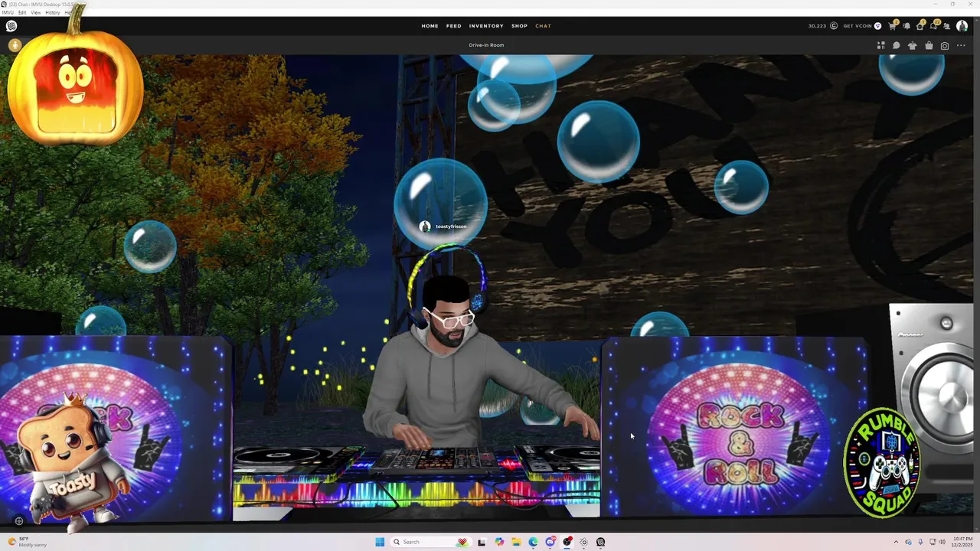Open the profile avatar menu
Viewport: 980px width, 551px height.
point(962,26)
